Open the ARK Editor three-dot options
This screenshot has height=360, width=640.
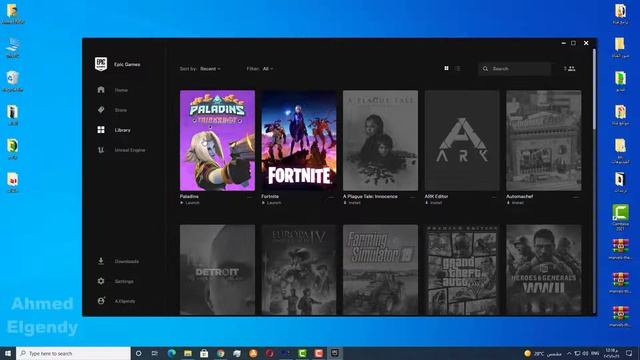point(494,197)
